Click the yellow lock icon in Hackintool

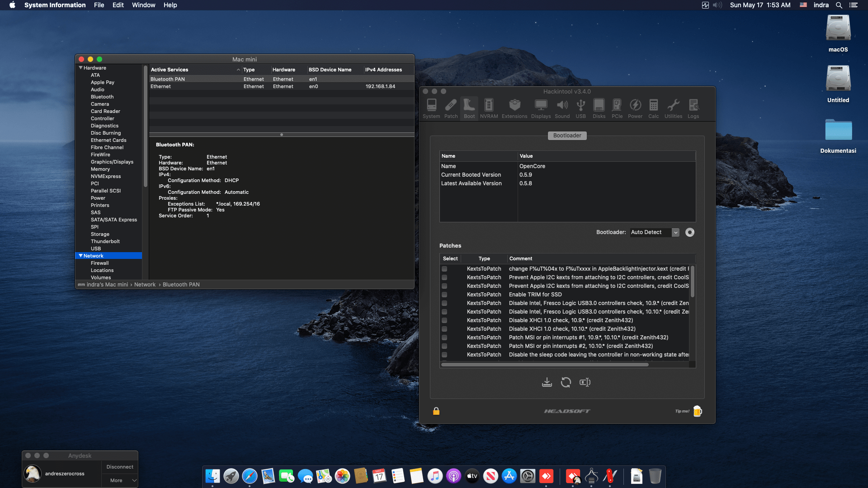click(x=436, y=411)
